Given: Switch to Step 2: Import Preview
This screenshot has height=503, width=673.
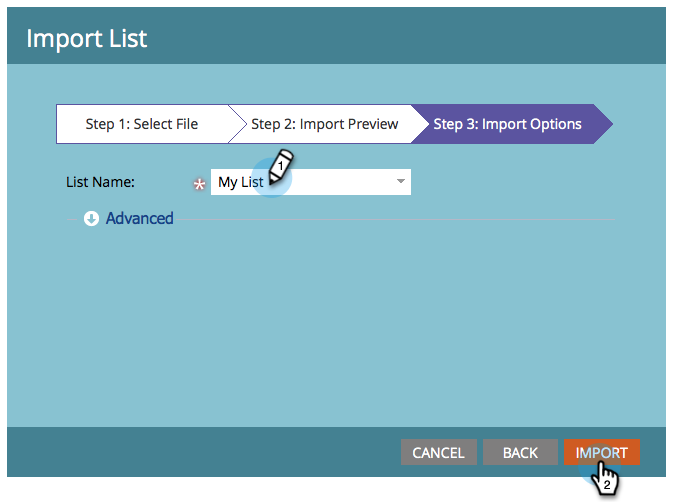Looking at the screenshot, I should pyautogui.click(x=324, y=124).
